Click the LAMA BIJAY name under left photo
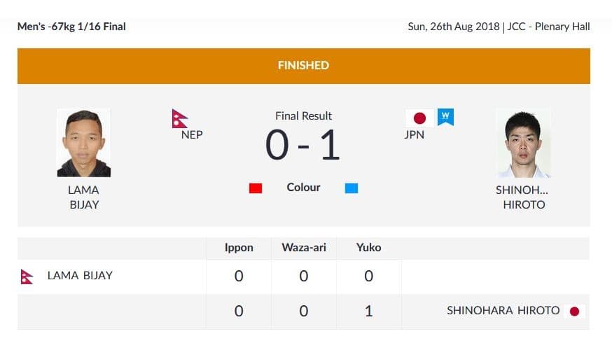This screenshot has height=364, width=612. click(x=83, y=197)
